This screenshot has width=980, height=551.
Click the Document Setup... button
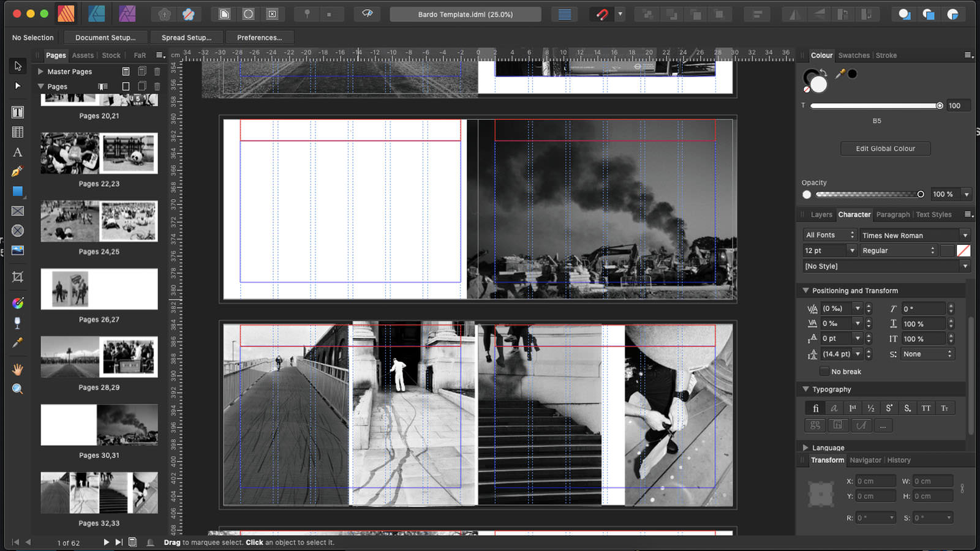105,37
